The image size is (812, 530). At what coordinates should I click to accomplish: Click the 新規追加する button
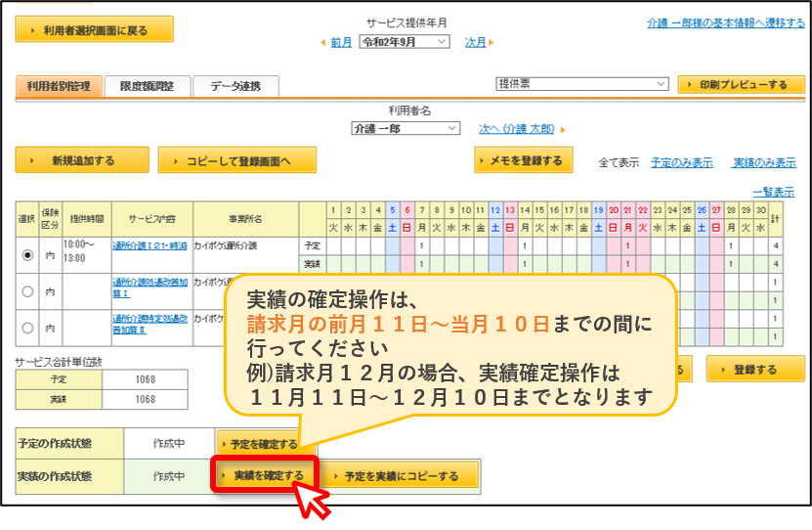coord(82,160)
